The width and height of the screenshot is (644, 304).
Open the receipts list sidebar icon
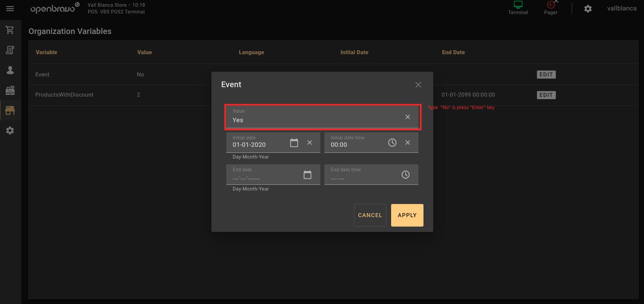click(10, 50)
